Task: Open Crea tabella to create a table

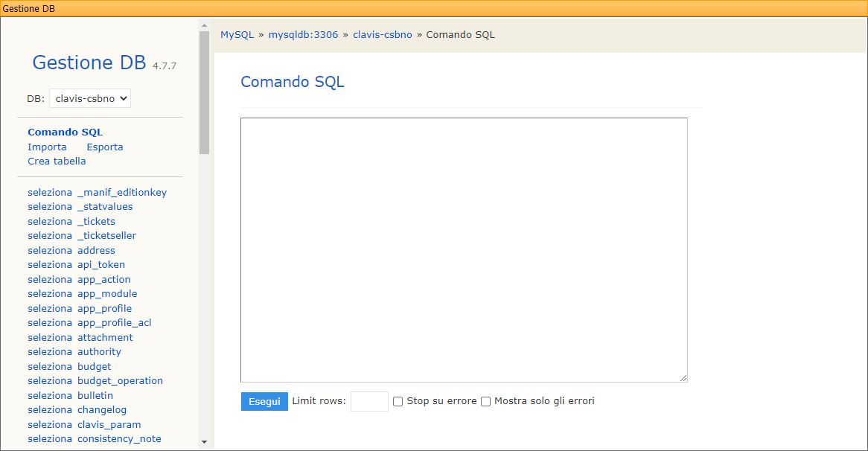Action: click(57, 161)
